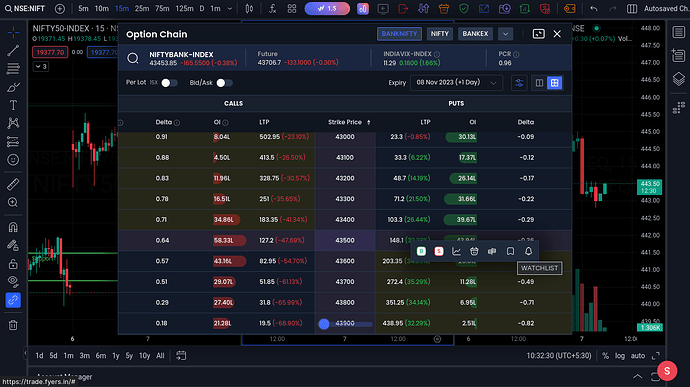This screenshot has height=387, width=690.
Task: Click call OI 58.33L bar
Action: tap(229, 240)
